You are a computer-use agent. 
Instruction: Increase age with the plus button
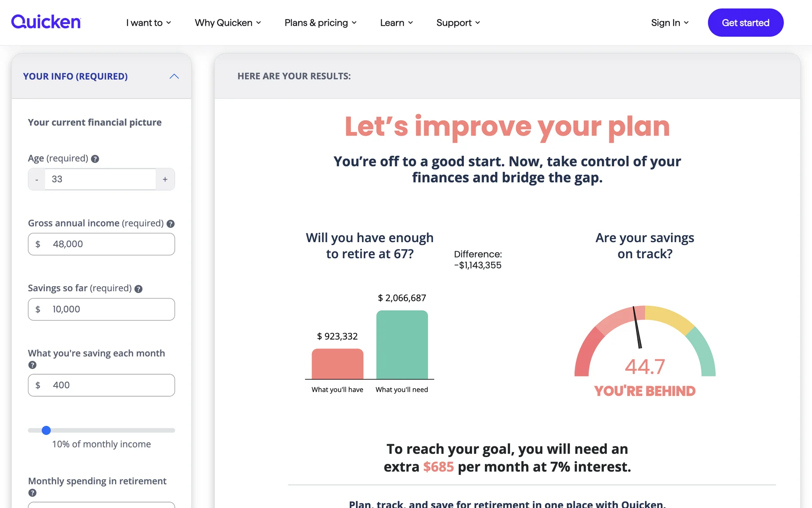point(165,179)
